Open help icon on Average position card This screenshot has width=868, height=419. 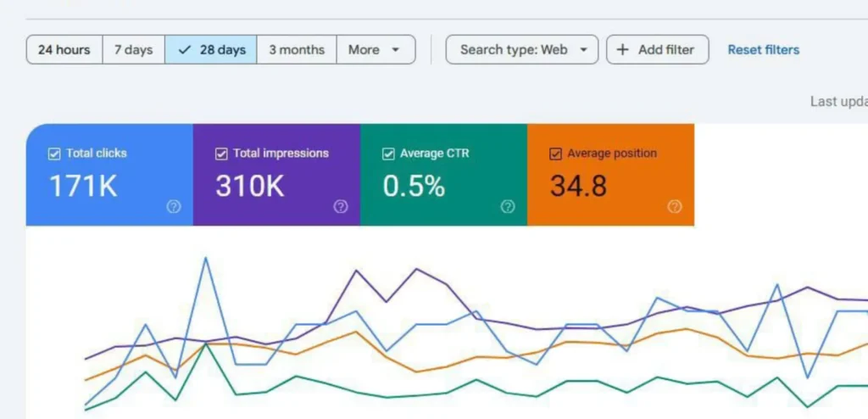(x=675, y=206)
